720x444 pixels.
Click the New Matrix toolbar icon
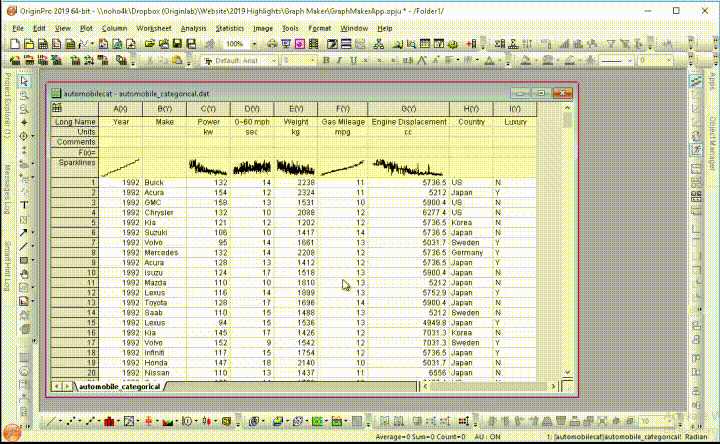pos(70,44)
